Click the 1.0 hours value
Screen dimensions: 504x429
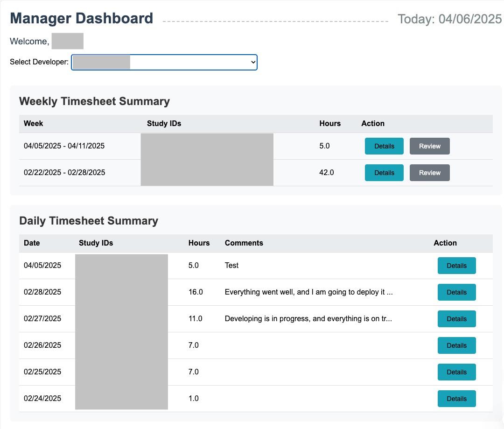(193, 399)
